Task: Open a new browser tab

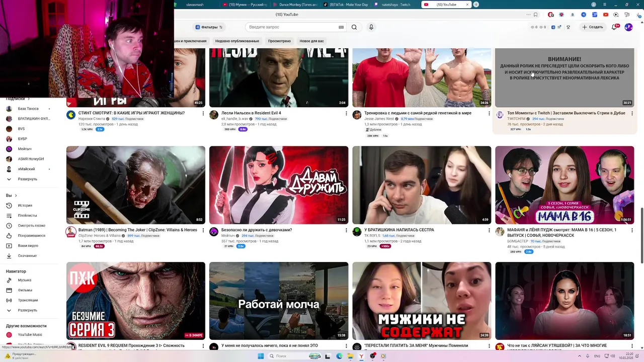Action: coord(476,5)
